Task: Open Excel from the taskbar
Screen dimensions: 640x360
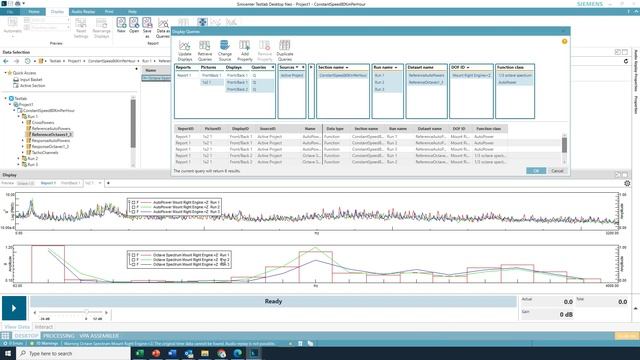Action: (140, 353)
